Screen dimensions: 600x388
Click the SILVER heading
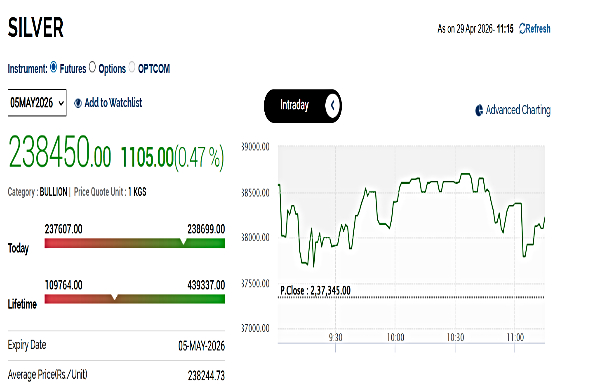(36, 28)
